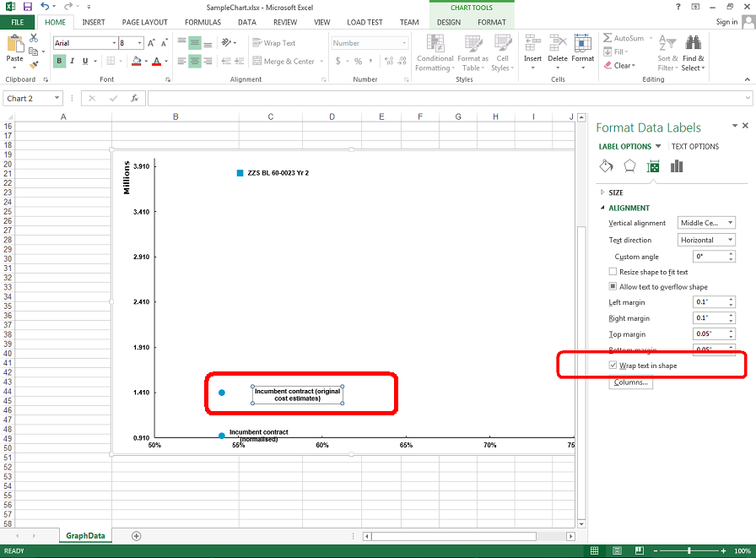Select the Effects pentagon icon
Image resolution: width=756 pixels, height=558 pixels.
click(629, 165)
